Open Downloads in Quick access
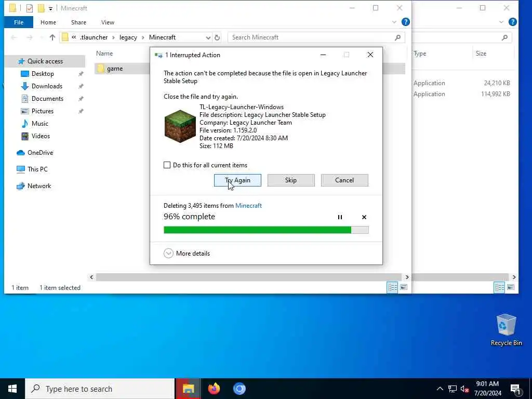This screenshot has height=399, width=532. (x=47, y=86)
